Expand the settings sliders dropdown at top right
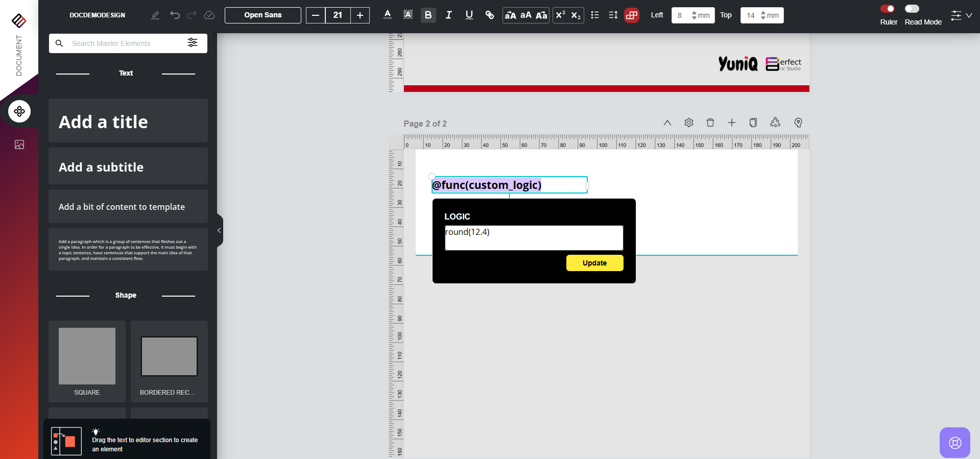Screen dimensions: 980x459 pos(961,15)
